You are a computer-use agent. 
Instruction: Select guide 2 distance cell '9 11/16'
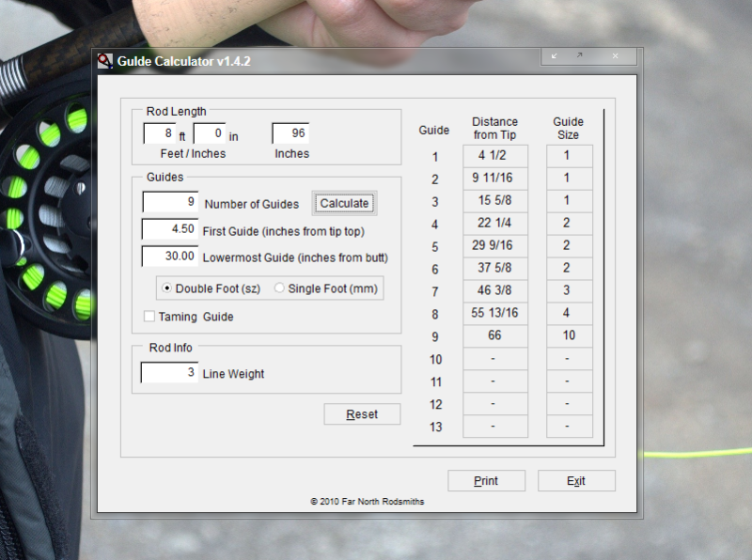495,179
